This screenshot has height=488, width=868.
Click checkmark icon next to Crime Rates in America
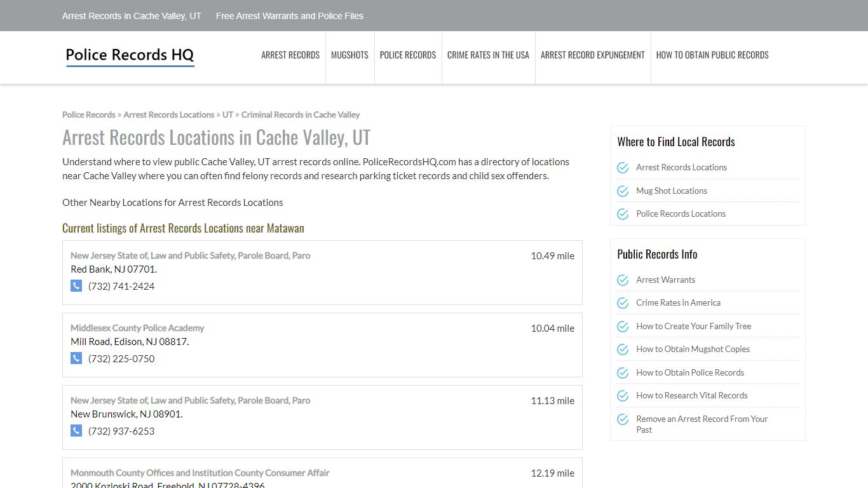coord(623,303)
